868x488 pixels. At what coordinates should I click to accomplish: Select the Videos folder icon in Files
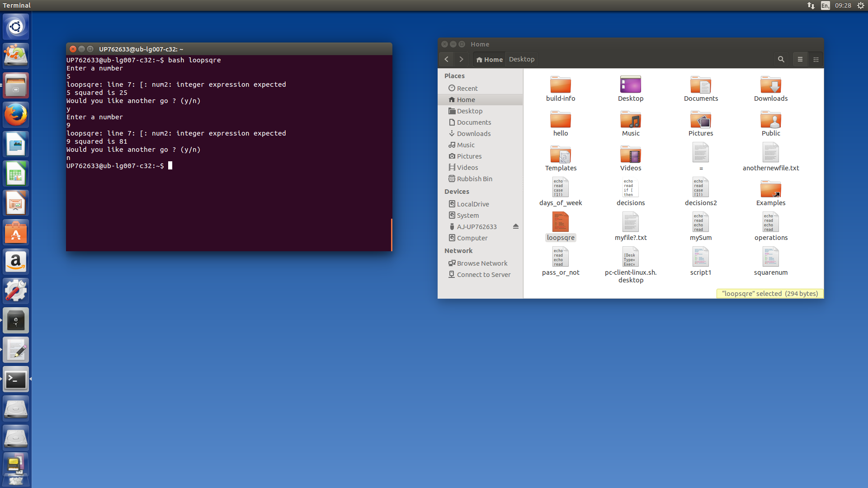(x=631, y=158)
